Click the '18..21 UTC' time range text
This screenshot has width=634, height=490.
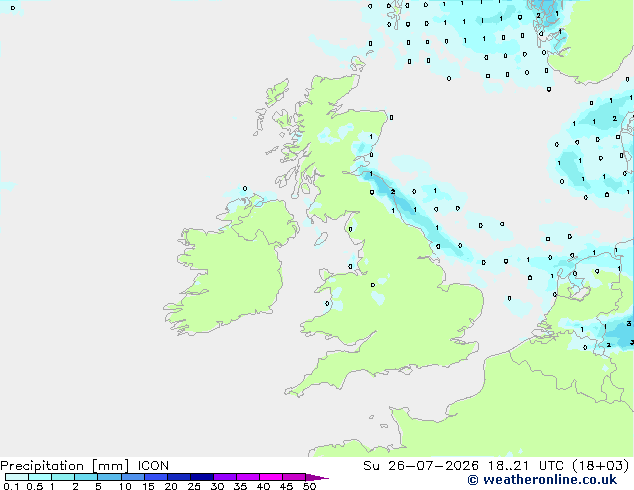pos(525,466)
